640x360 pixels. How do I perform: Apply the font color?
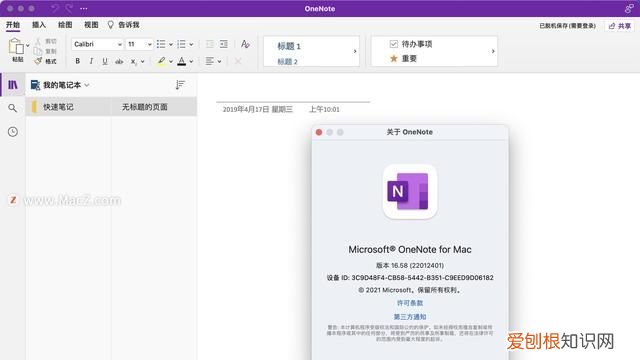(x=182, y=61)
